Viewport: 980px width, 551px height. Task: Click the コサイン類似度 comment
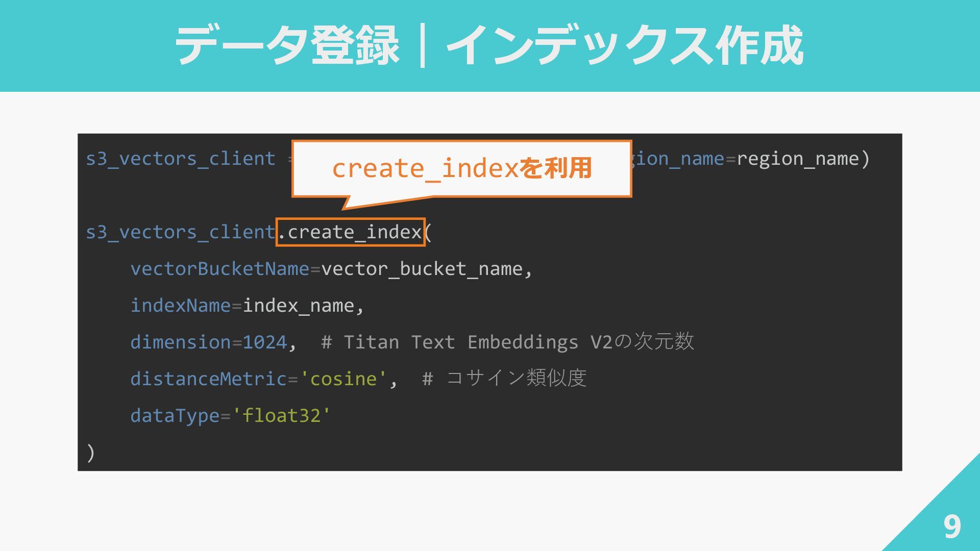pyautogui.click(x=505, y=379)
